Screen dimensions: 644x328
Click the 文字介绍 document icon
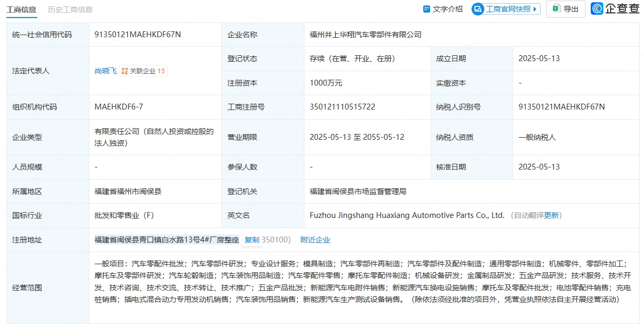(426, 9)
